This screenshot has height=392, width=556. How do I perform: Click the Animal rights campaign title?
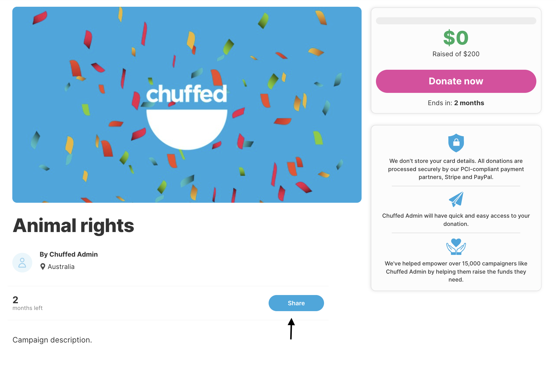pyautogui.click(x=73, y=226)
